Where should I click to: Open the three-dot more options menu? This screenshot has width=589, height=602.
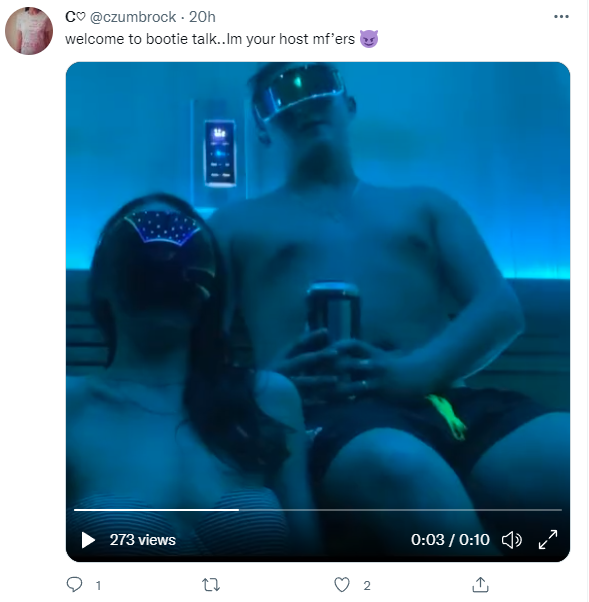click(561, 17)
